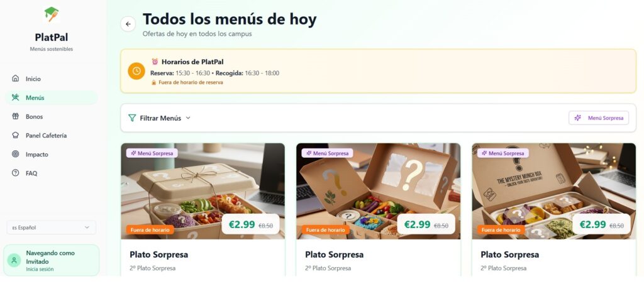Click the orange clock icon in Horarios banner
The width and height of the screenshot is (644, 296).
136,71
